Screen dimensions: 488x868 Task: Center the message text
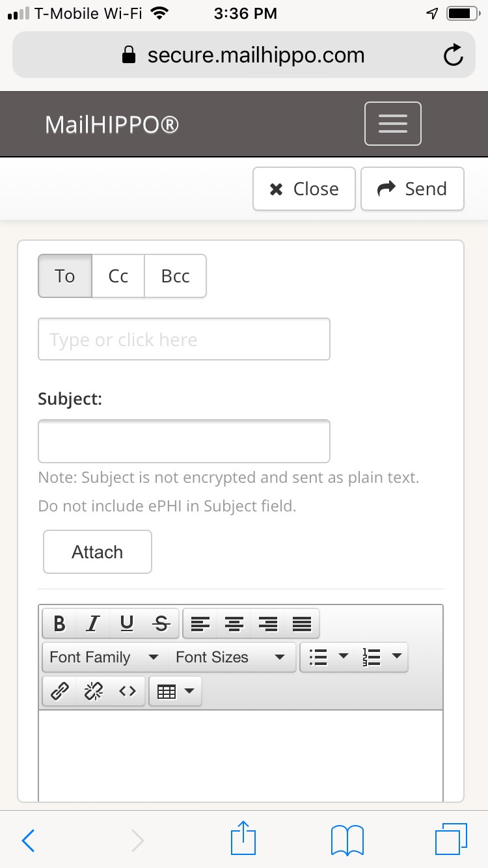[234, 623]
